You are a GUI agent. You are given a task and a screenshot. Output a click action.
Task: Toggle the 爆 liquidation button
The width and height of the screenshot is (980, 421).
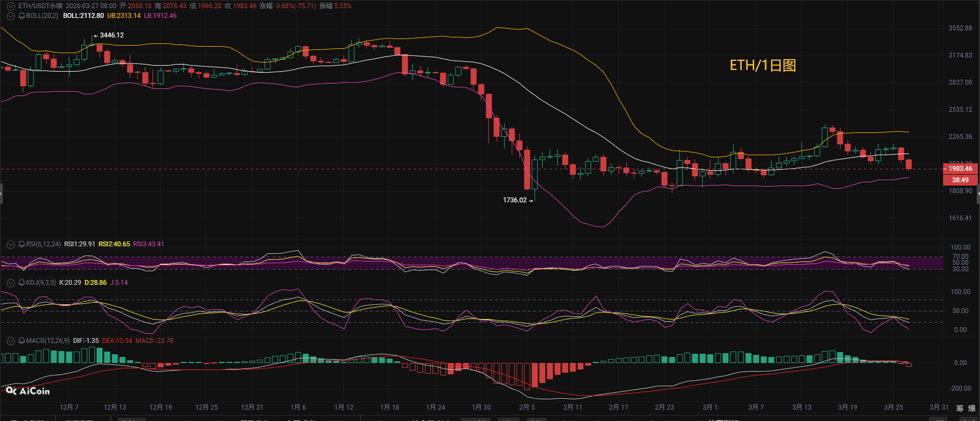click(972, 408)
